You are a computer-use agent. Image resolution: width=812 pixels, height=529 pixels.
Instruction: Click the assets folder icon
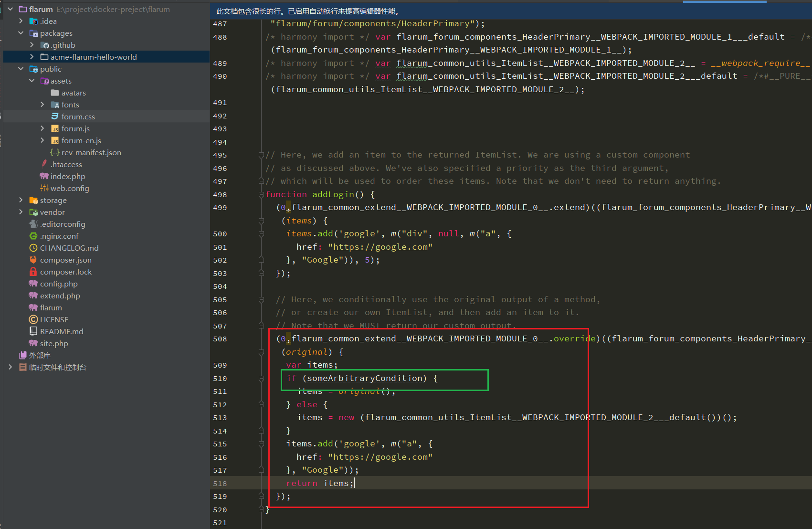coord(44,81)
